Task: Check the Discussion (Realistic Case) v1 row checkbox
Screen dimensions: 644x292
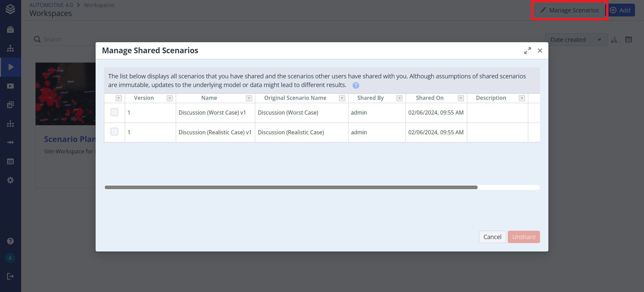Action: click(114, 132)
